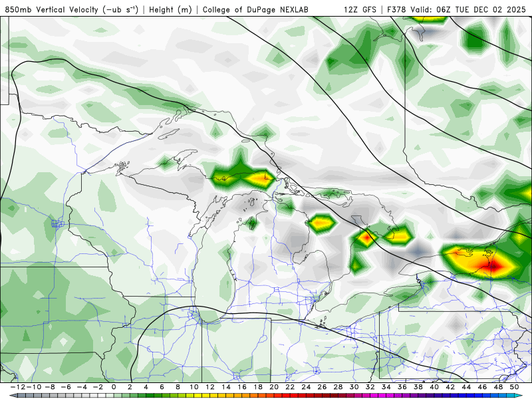The width and height of the screenshot is (532, 399).
Task: Click the "14" color scale label
Action: (226, 387)
